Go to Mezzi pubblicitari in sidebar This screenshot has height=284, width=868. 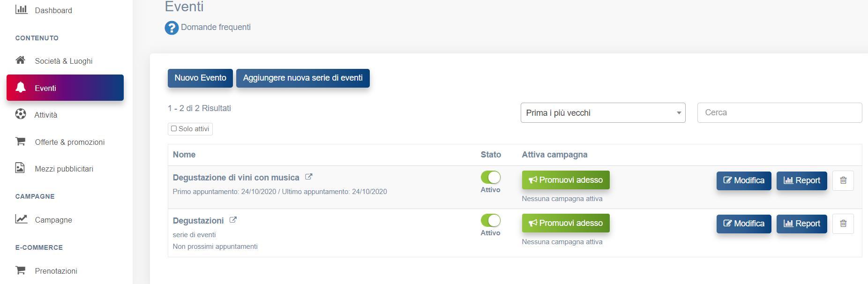pyautogui.click(x=64, y=169)
